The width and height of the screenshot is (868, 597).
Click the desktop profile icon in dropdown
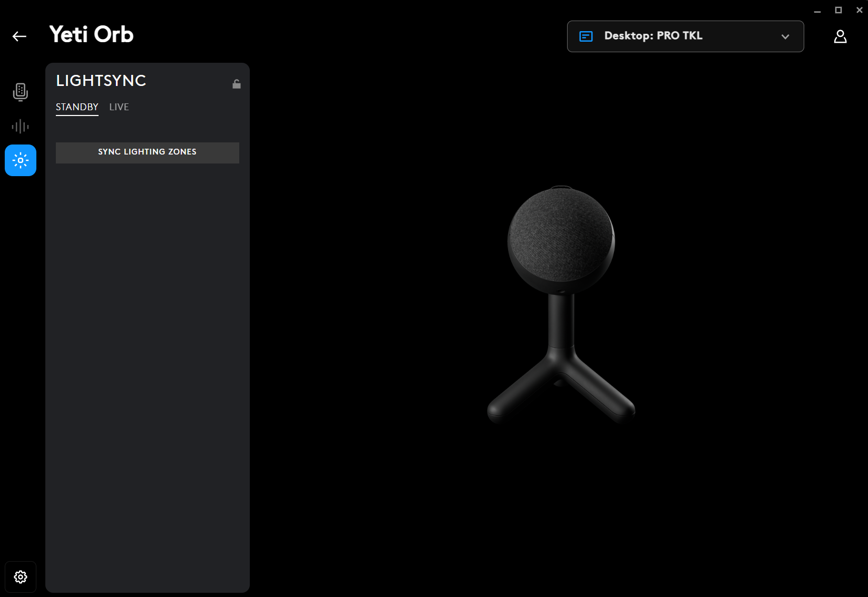[x=586, y=36]
